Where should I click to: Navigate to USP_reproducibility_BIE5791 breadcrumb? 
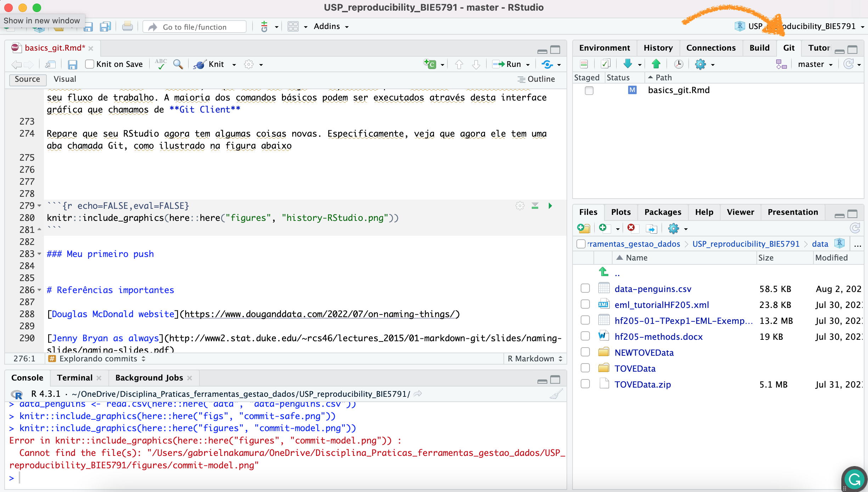746,244
